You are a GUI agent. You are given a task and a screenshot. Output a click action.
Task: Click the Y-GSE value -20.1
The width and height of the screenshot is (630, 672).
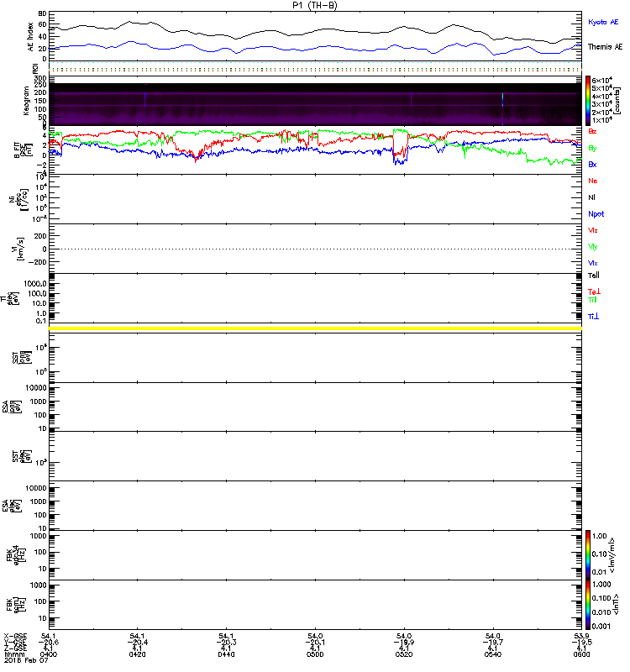(315, 643)
